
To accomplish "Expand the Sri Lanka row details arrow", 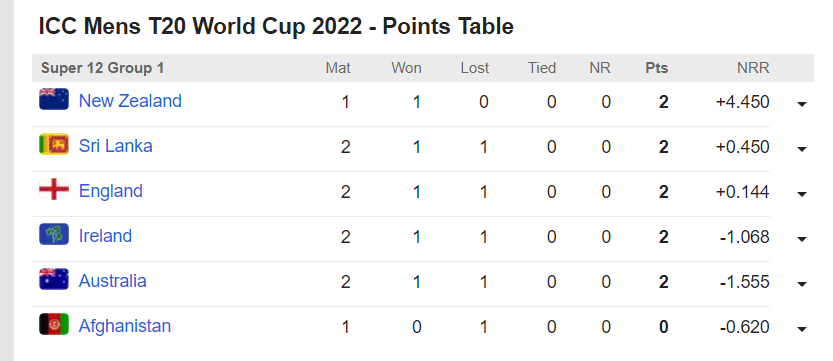I will coord(802,149).
